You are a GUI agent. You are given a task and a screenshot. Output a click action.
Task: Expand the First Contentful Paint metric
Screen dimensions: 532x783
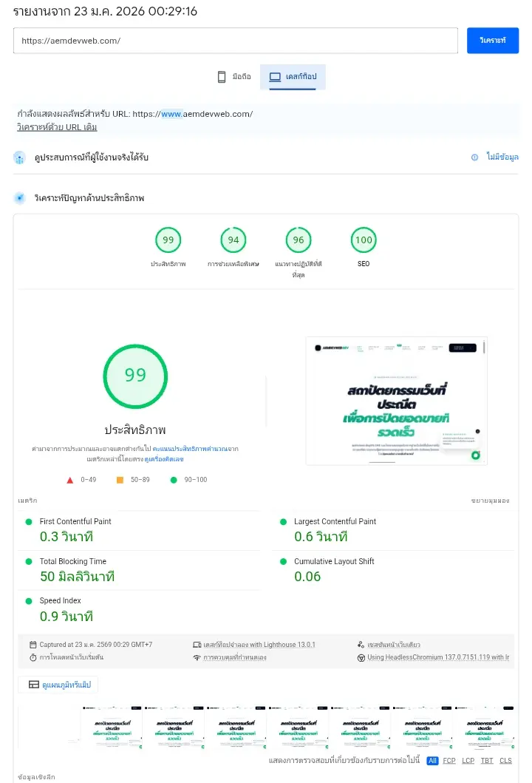pos(75,521)
